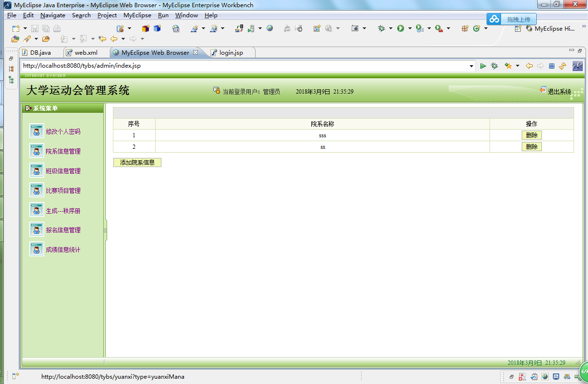
Task: Click the browser URL address field
Action: (245, 66)
